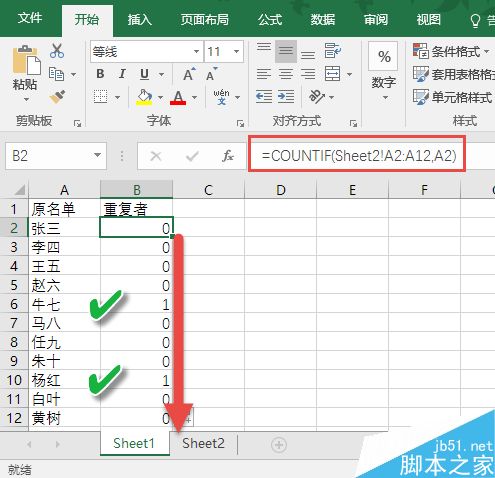
Task: Open 单元格样式 cell styles
Action: (452, 97)
